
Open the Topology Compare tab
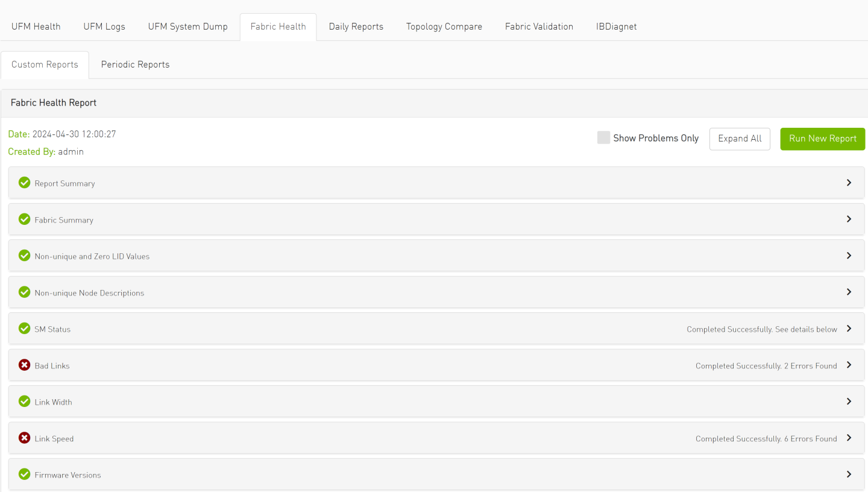click(x=444, y=27)
